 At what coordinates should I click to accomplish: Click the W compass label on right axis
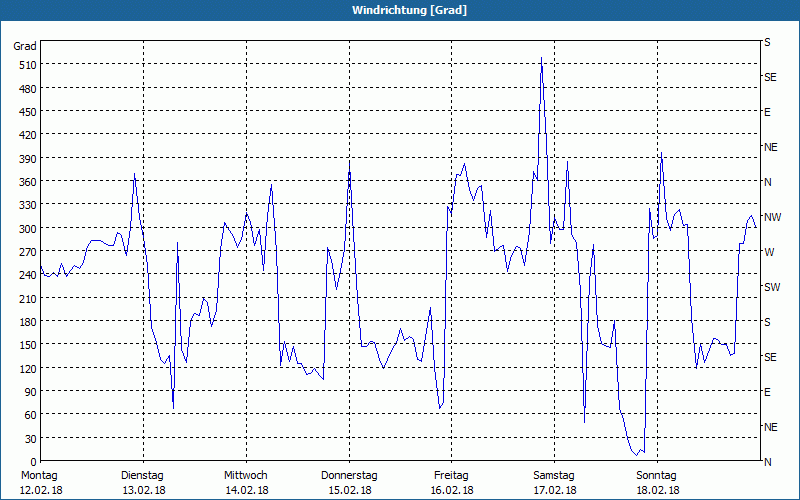(769, 252)
